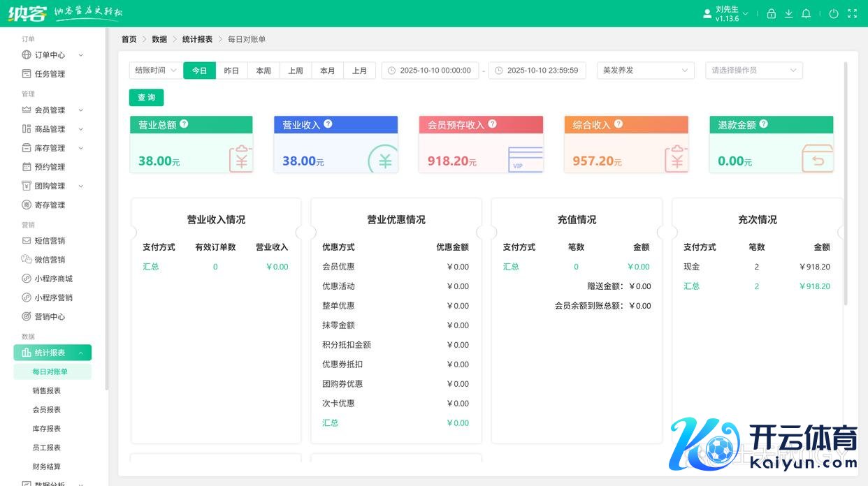Click the 首页 breadcrumb link
This screenshot has width=868, height=486.
click(129, 40)
